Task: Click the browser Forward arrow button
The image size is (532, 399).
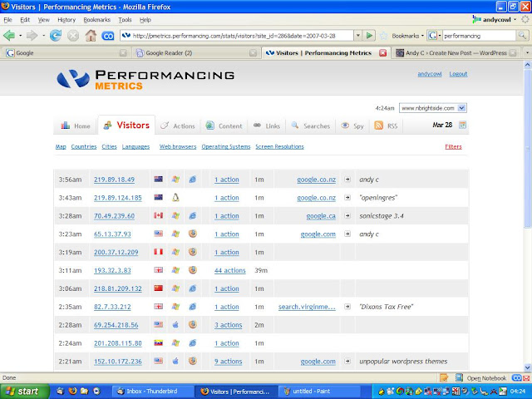Action: (32, 35)
